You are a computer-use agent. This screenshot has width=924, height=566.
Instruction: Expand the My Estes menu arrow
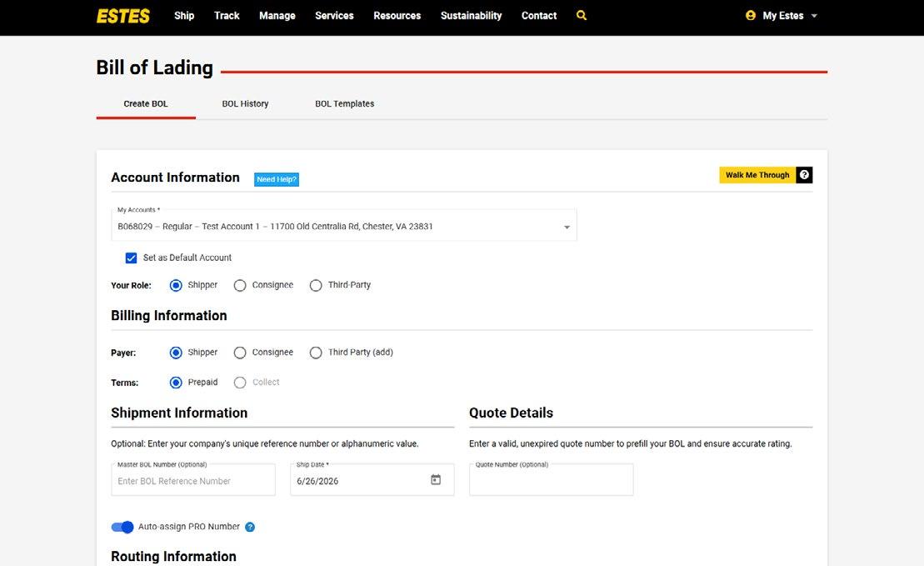pos(814,16)
